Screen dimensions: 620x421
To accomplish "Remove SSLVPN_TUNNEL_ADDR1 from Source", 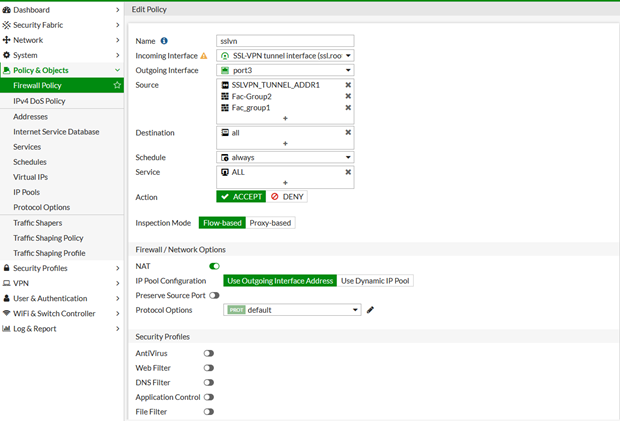I will pos(348,85).
